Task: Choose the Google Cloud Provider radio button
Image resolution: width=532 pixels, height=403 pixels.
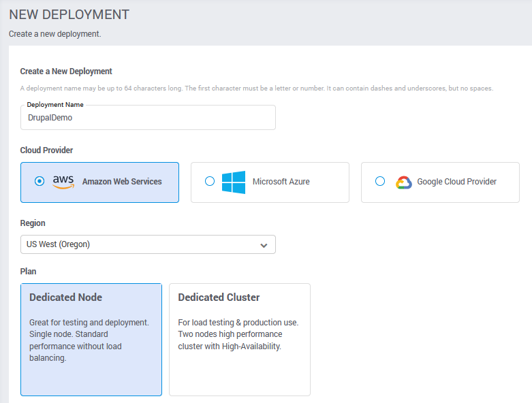Action: (380, 182)
